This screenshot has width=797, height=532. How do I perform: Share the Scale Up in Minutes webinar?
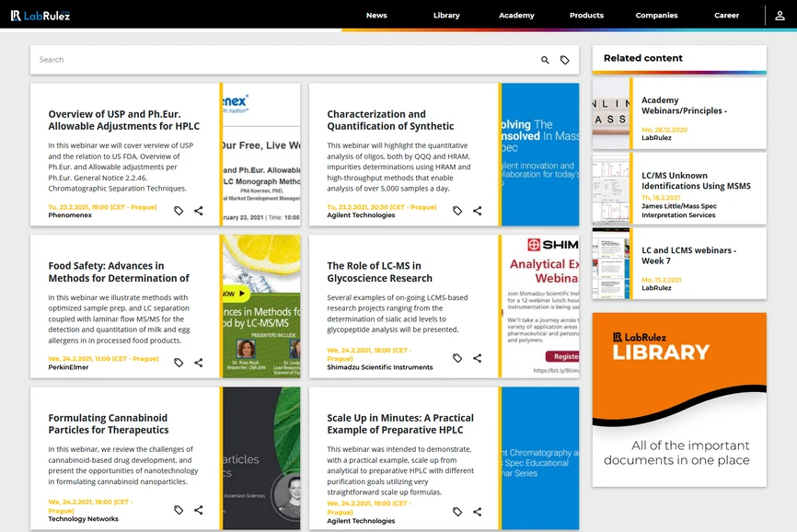coord(478,512)
